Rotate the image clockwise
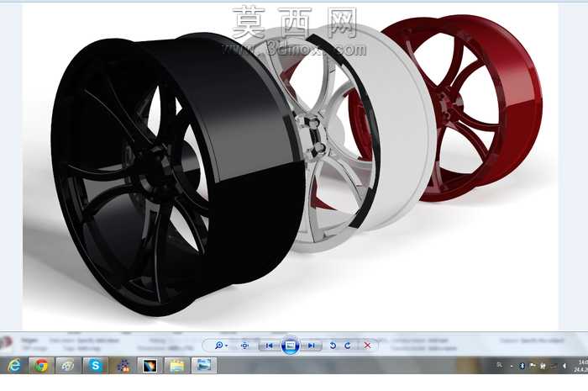This screenshot has width=588, height=391. click(x=347, y=346)
